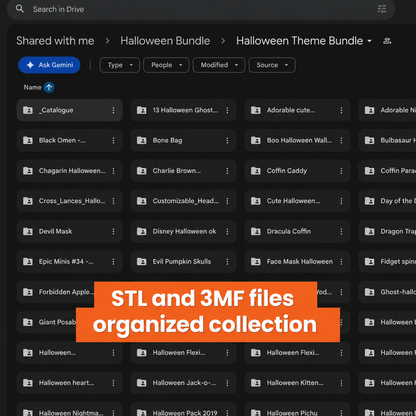Open the Customizable_Head folder
416x416 pixels.
coord(184,201)
